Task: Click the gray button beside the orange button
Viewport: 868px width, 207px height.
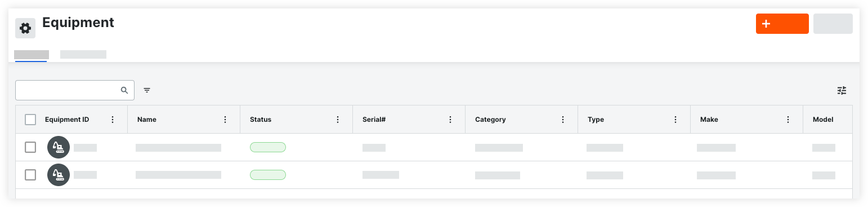Action: coord(833,24)
